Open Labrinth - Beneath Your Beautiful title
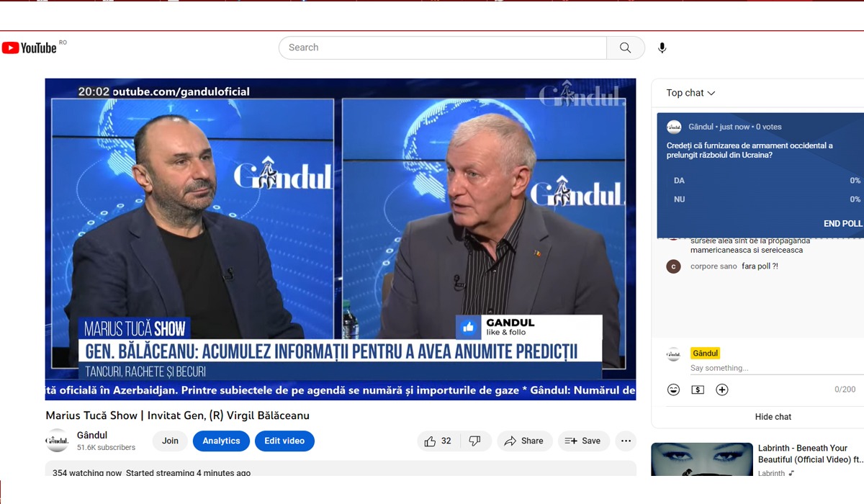864x504 pixels. [810, 454]
